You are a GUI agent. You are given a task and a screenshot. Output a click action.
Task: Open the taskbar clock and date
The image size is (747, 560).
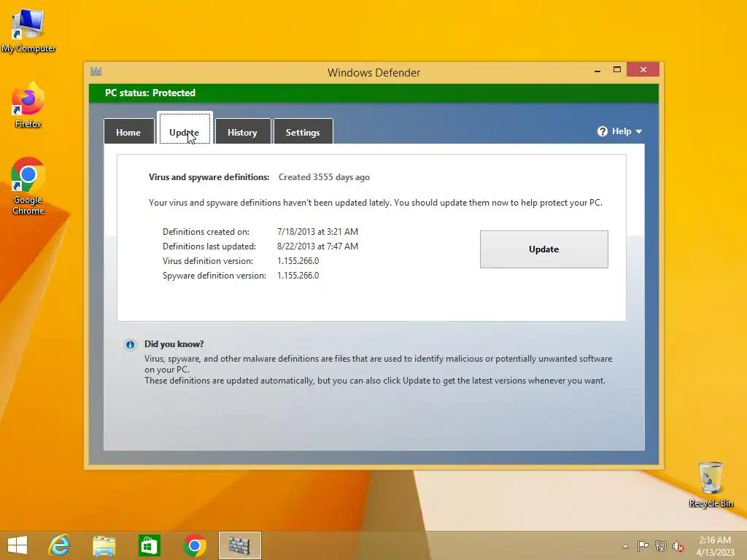pyautogui.click(x=715, y=546)
